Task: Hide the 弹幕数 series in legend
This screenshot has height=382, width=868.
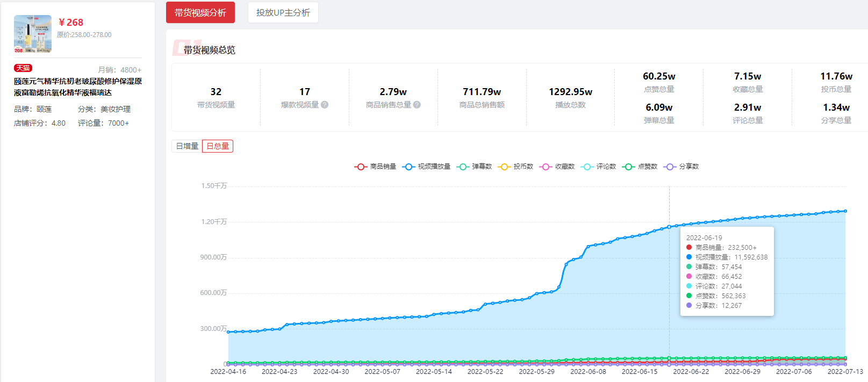Action: coord(463,167)
